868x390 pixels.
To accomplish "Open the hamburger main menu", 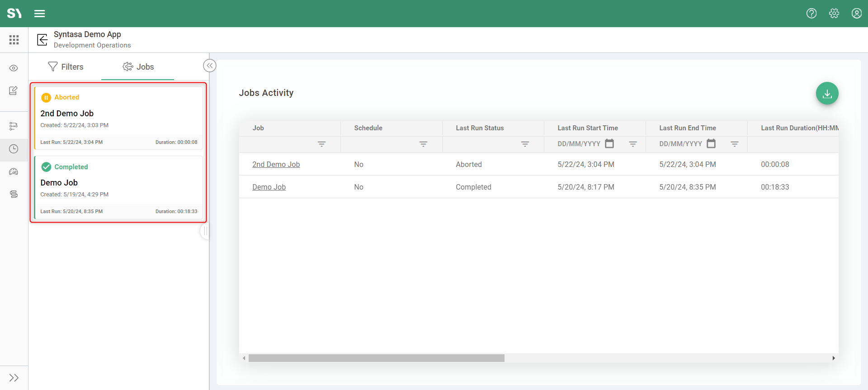I will tap(40, 14).
